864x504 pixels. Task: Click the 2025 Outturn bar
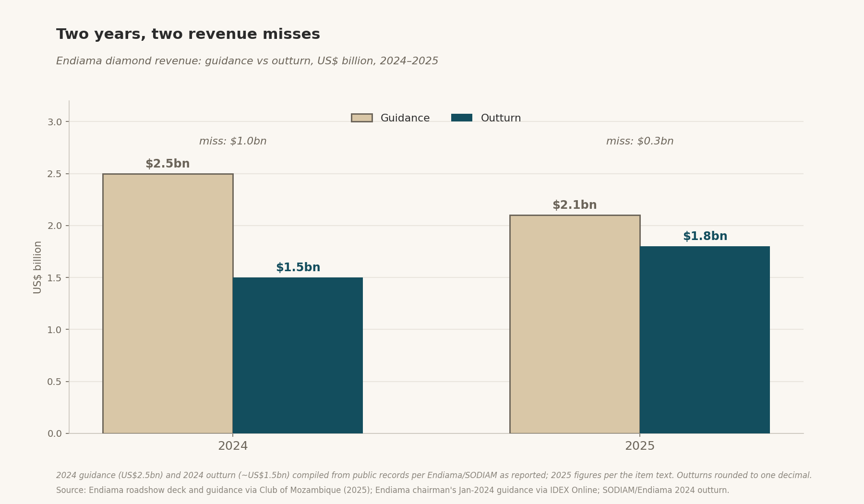coord(705,340)
